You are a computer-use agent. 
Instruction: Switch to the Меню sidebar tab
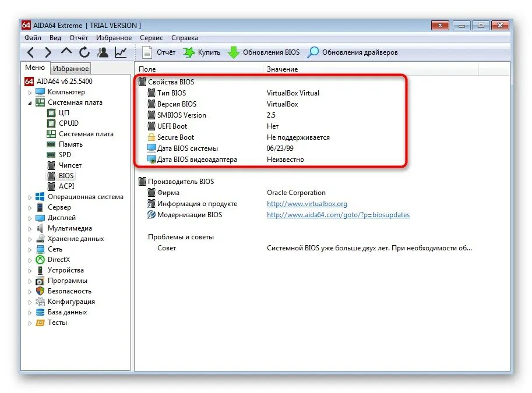click(x=35, y=68)
